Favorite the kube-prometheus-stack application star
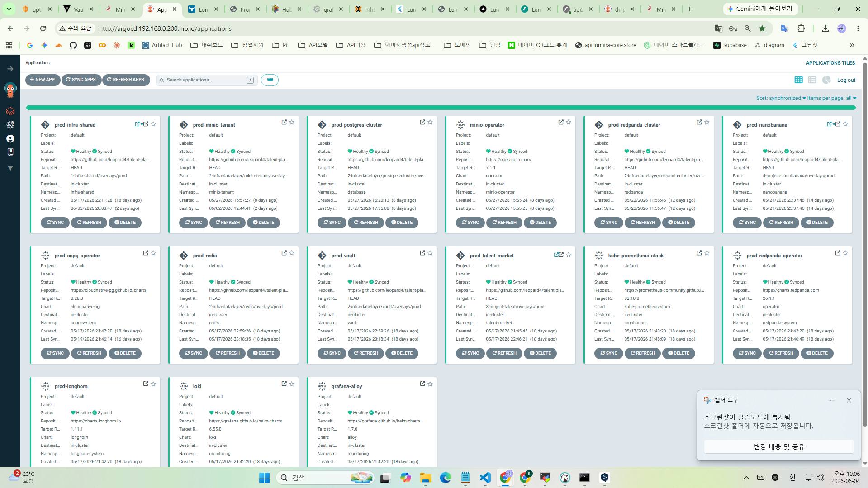The image size is (868, 488). (x=707, y=253)
